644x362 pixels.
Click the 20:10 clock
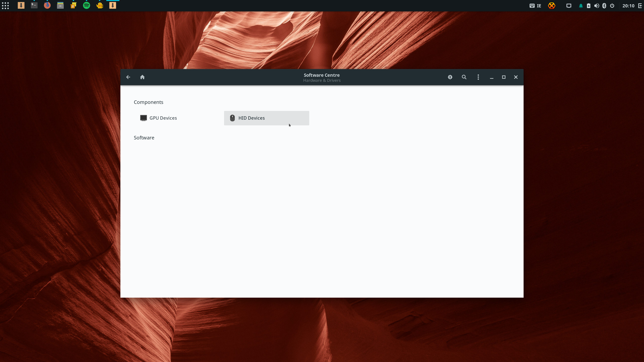click(628, 6)
